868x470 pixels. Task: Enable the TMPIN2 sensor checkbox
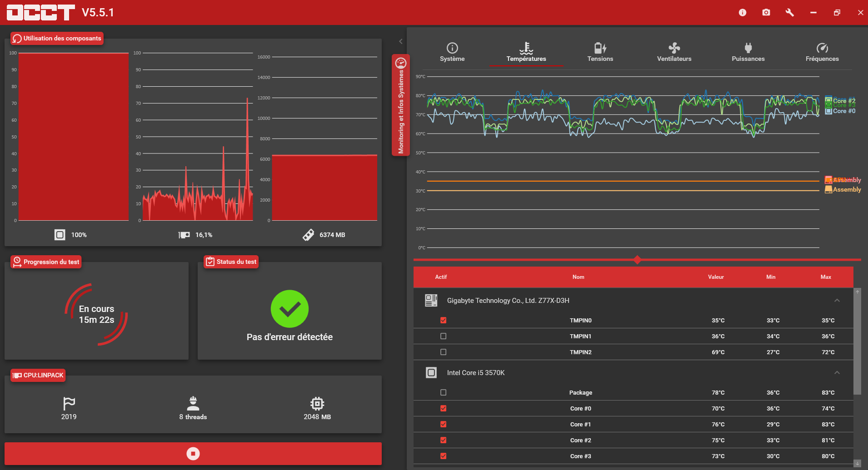coord(444,352)
